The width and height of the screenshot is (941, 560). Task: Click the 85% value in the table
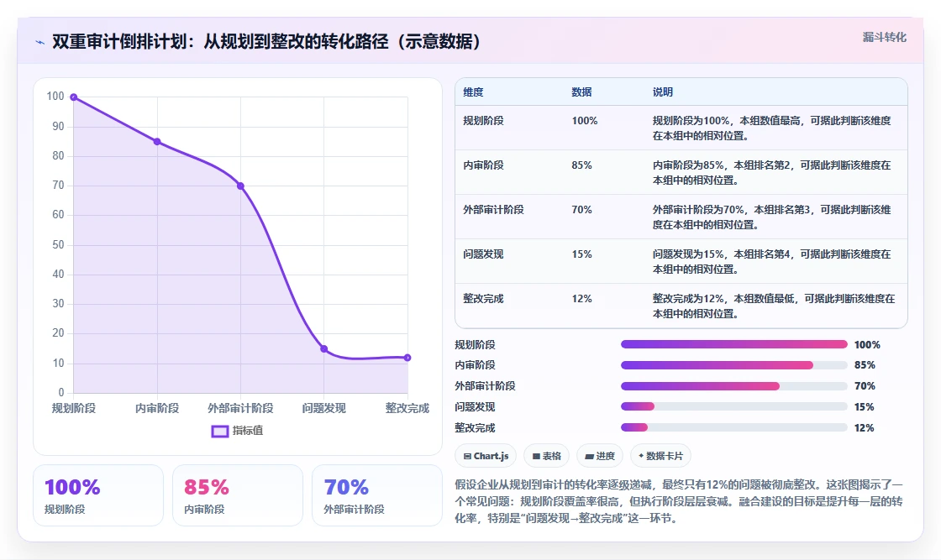click(x=581, y=165)
